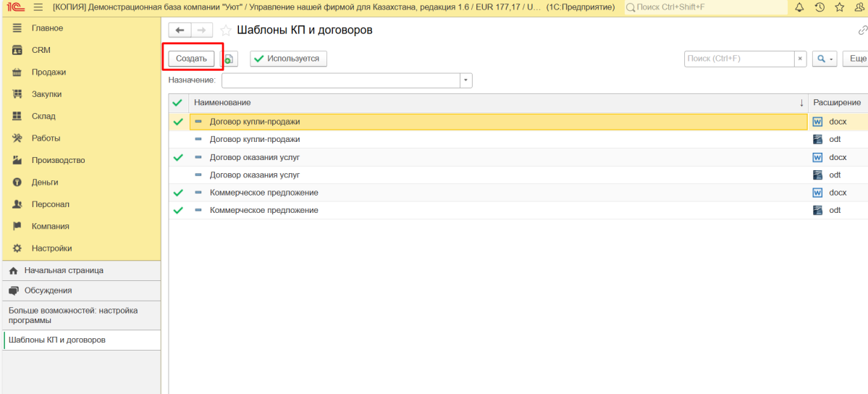Switch to Начальная страница tab
The height and width of the screenshot is (394, 868).
[x=64, y=270]
